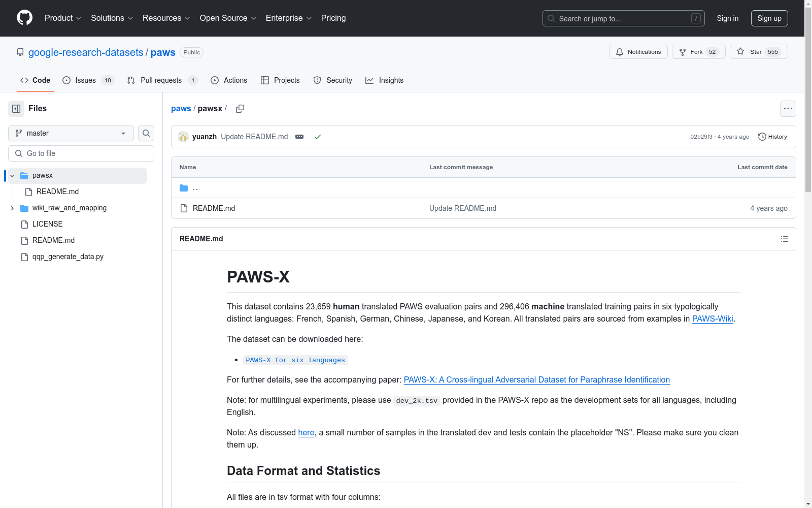Expand commit message details ellipsis

tap(299, 137)
